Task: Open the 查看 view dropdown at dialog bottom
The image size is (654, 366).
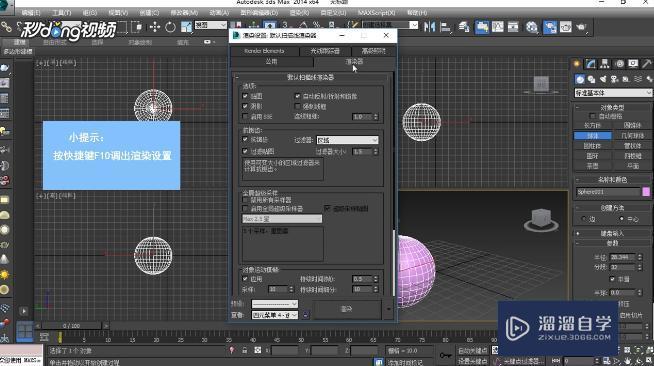Action: coord(274,315)
